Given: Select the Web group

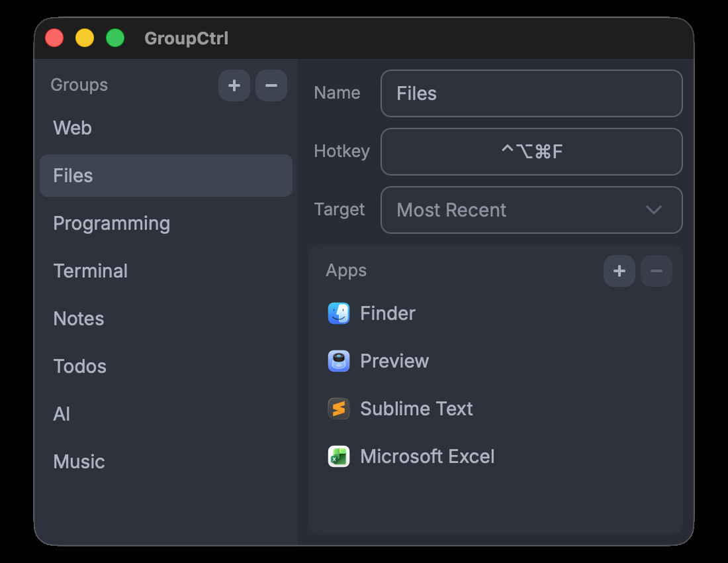Looking at the screenshot, I should point(73,128).
